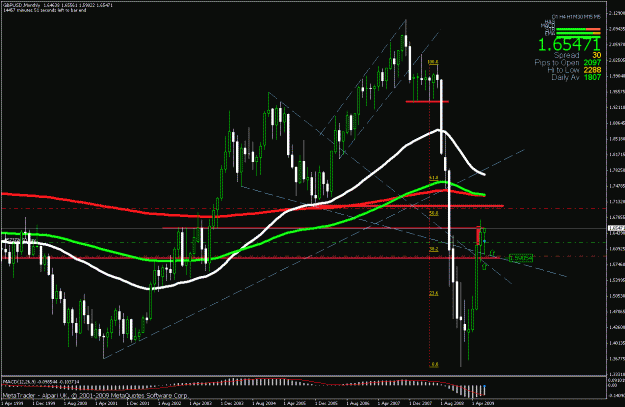
Task: Click the upper green-and-red trend strength bar
Action: coord(578,29)
